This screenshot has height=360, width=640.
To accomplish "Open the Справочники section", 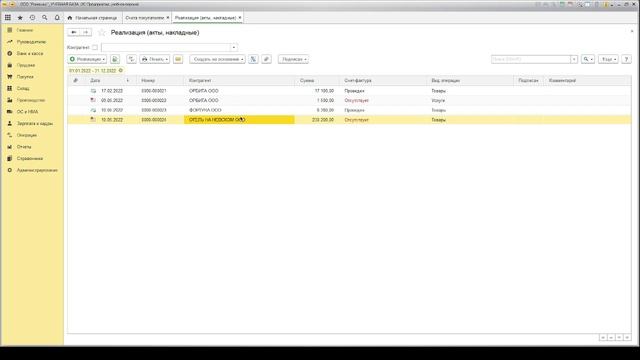I will pyautogui.click(x=30, y=158).
